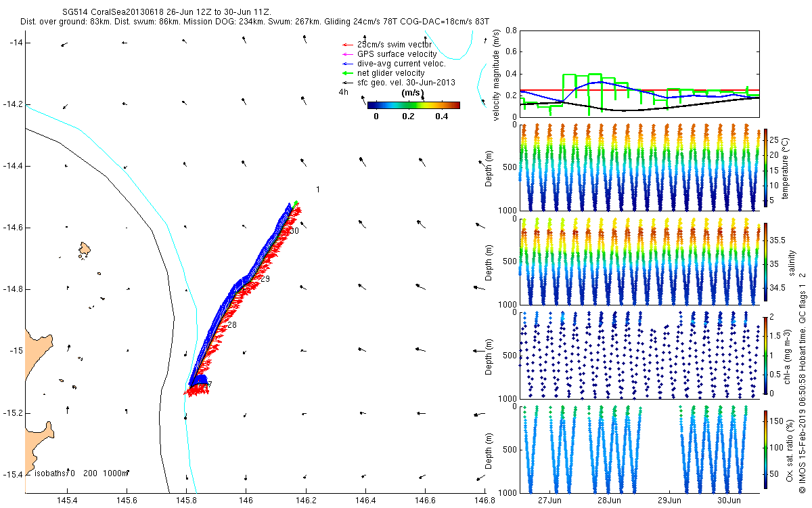The height and width of the screenshot is (508, 812).
Task: Select the blue dive-avg current legend arrow
Action: (x=346, y=64)
